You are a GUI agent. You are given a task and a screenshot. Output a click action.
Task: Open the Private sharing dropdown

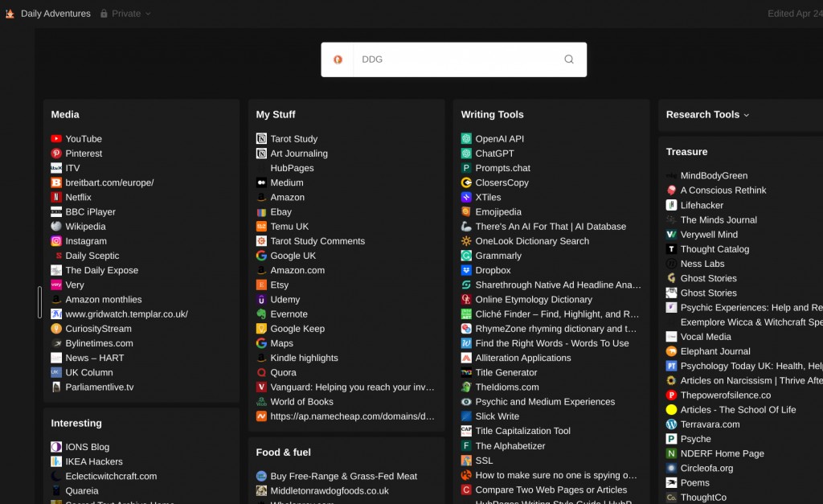pyautogui.click(x=125, y=14)
